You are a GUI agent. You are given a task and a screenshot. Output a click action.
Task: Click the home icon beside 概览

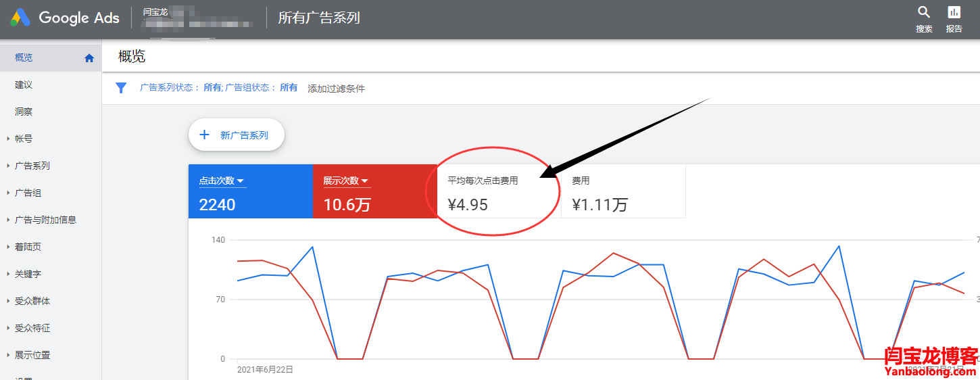point(89,58)
